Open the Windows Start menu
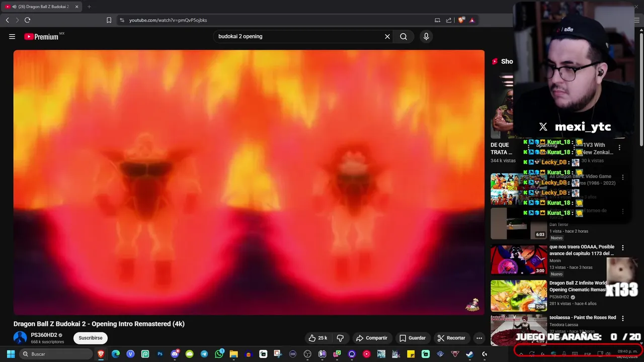Viewport: 644px width, 362px height. pos(11,354)
